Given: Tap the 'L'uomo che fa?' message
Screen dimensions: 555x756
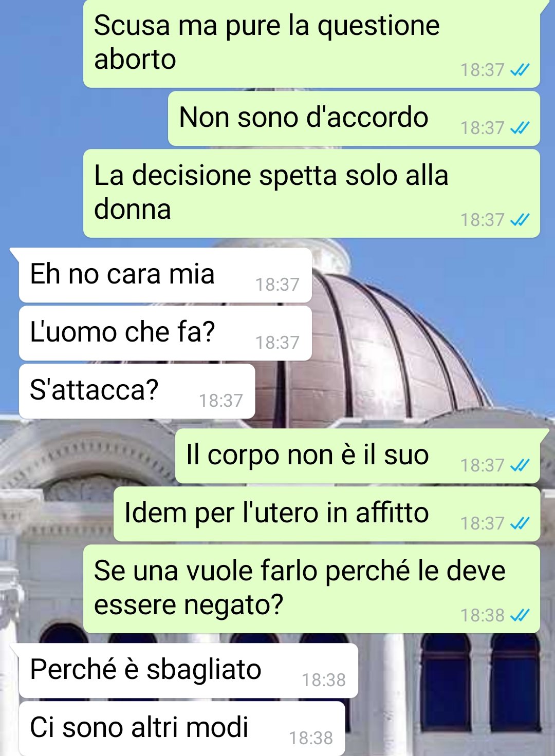Looking at the screenshot, I should (165, 333).
